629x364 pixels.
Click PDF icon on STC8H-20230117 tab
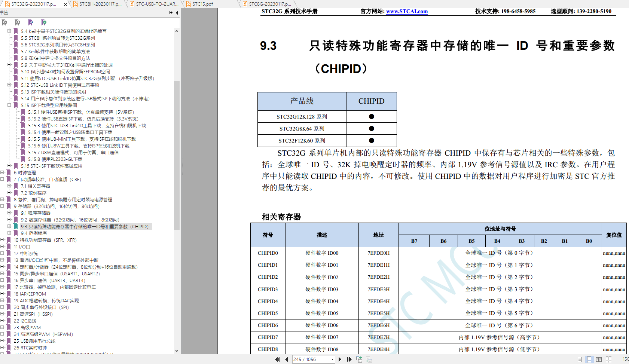(x=75, y=4)
